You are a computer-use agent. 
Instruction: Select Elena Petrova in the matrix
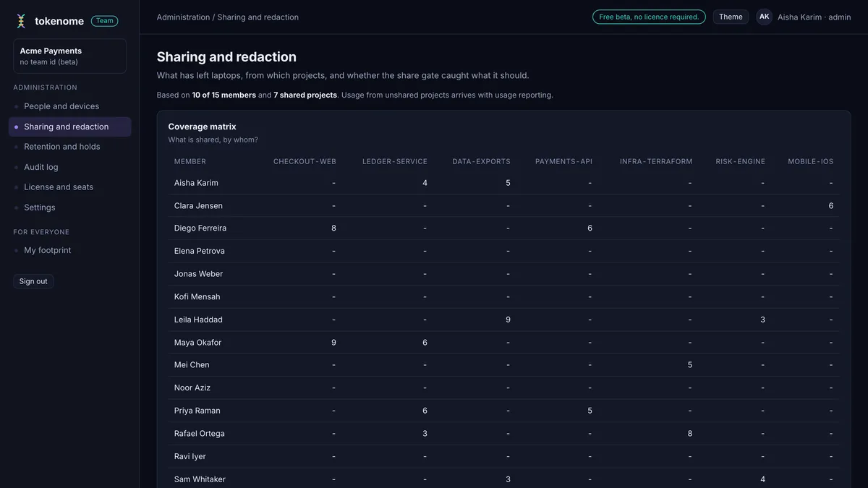(200, 252)
